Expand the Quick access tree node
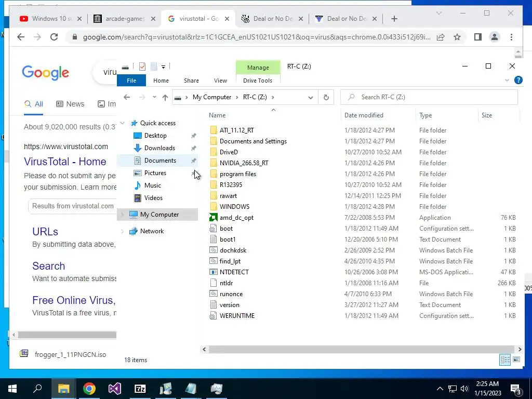This screenshot has height=399, width=532. [x=123, y=123]
